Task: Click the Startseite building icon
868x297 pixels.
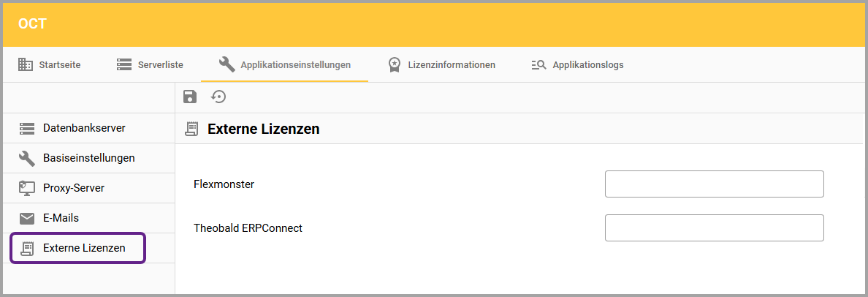Action: pyautogui.click(x=26, y=64)
